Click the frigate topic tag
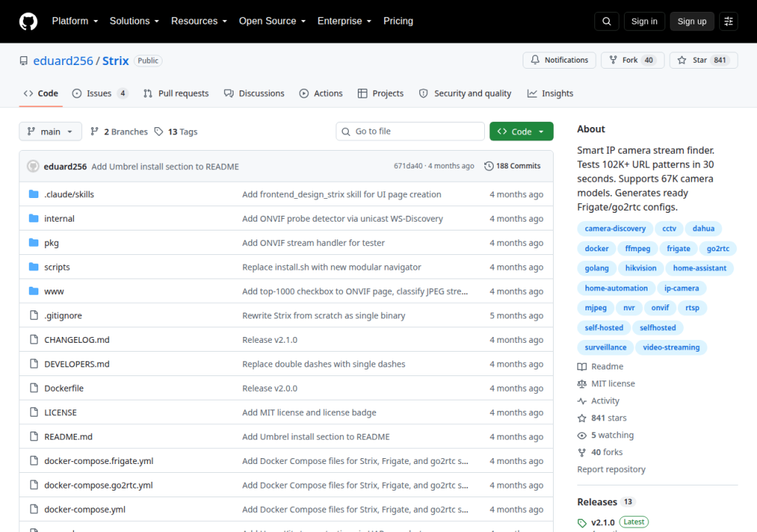This screenshot has width=757, height=532. click(x=679, y=248)
